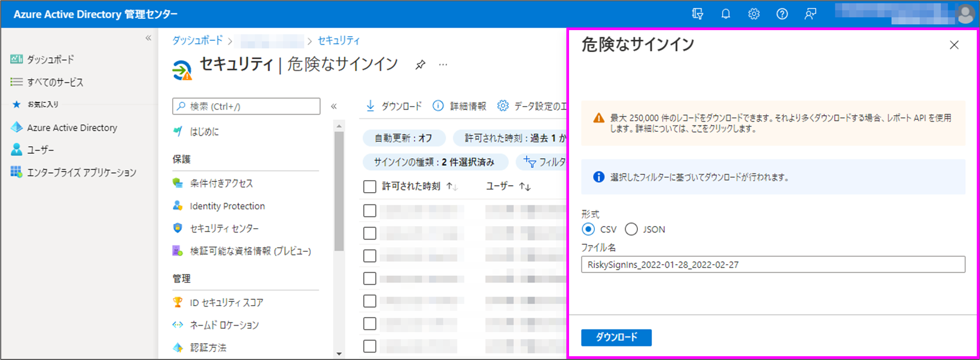980x360 pixels.
Task: Check the select-all checkbox in table header
Action: (370, 187)
